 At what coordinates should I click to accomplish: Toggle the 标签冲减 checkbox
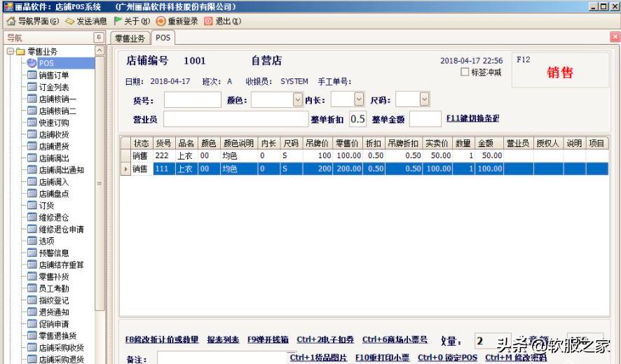(465, 72)
